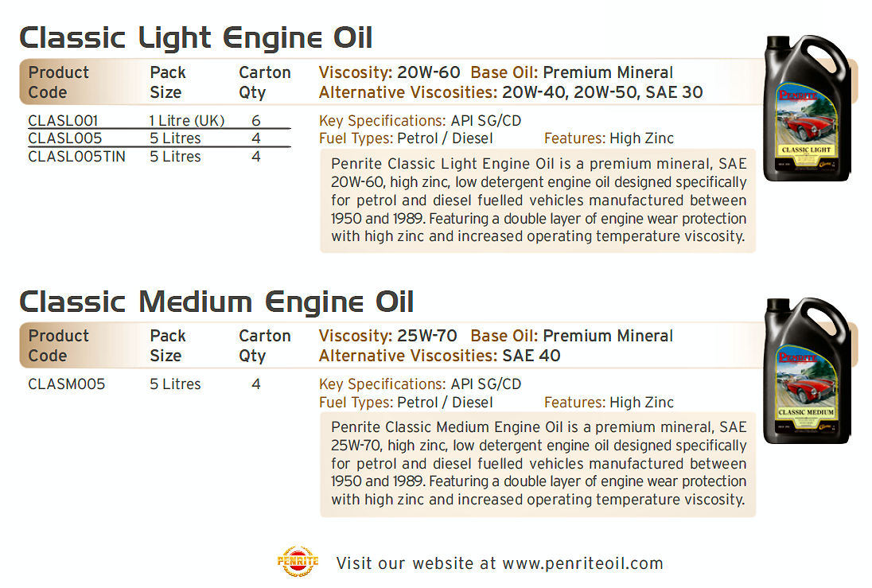Click the Viscosity 25W-70 label

tap(387, 336)
